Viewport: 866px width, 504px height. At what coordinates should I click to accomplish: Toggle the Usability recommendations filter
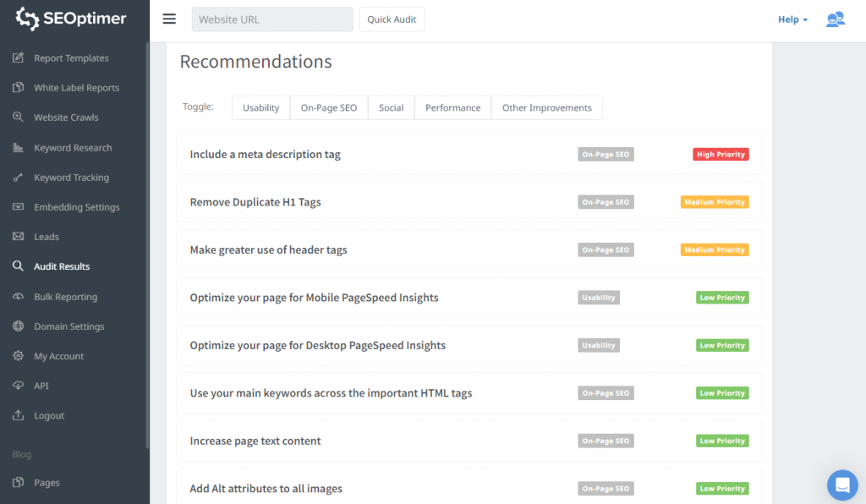pos(260,108)
